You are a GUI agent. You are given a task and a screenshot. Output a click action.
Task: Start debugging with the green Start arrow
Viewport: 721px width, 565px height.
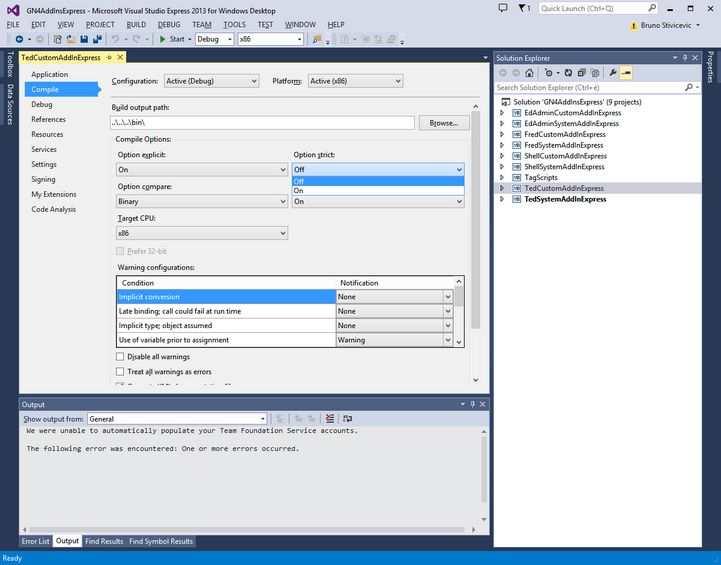pos(162,40)
